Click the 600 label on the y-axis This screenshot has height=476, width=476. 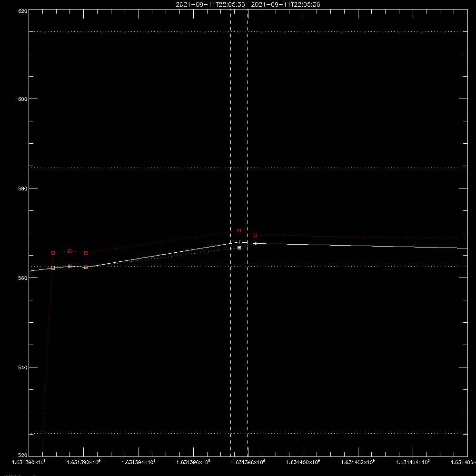[x=23, y=99]
